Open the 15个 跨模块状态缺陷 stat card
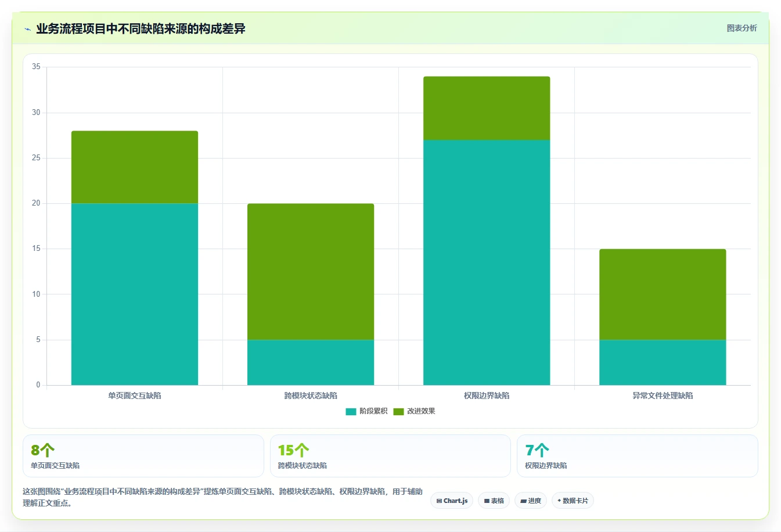The width and height of the screenshot is (781, 532). pos(390,456)
